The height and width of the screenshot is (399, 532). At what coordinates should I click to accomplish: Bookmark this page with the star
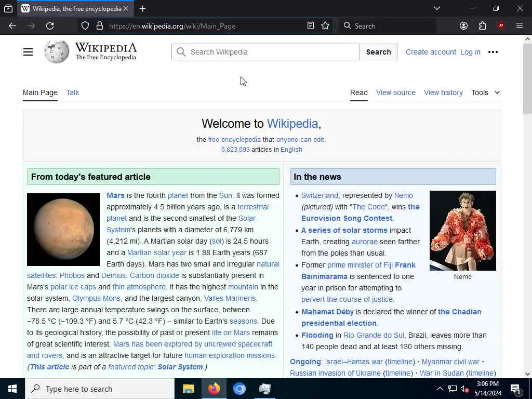click(325, 26)
